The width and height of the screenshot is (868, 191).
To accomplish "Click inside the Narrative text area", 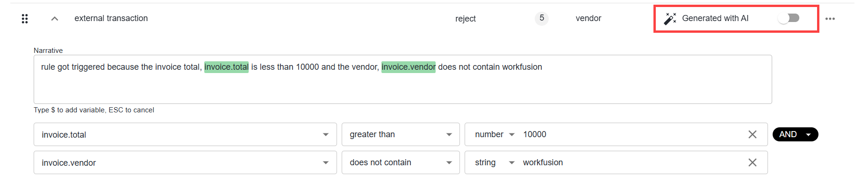I will coord(402,80).
